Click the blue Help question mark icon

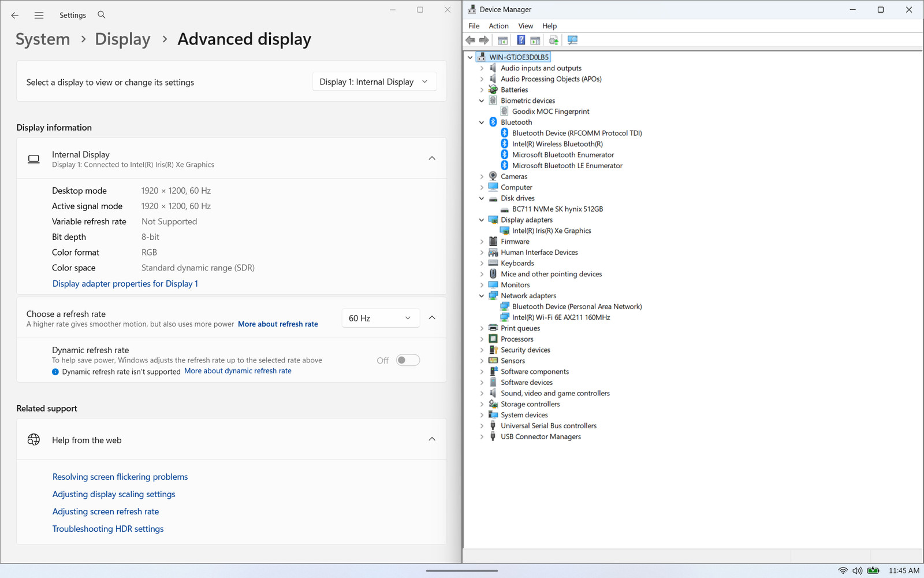click(521, 40)
